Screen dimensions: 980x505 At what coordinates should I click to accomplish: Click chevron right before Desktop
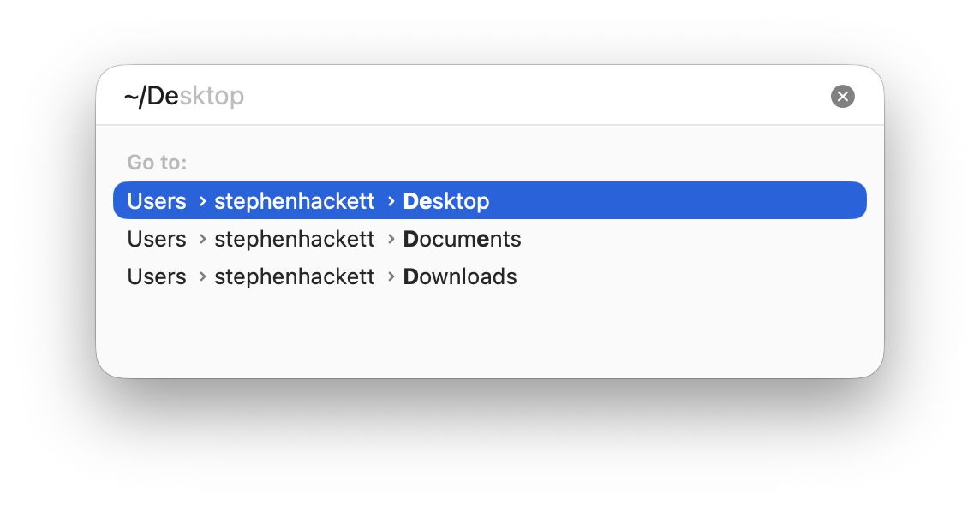[391, 201]
